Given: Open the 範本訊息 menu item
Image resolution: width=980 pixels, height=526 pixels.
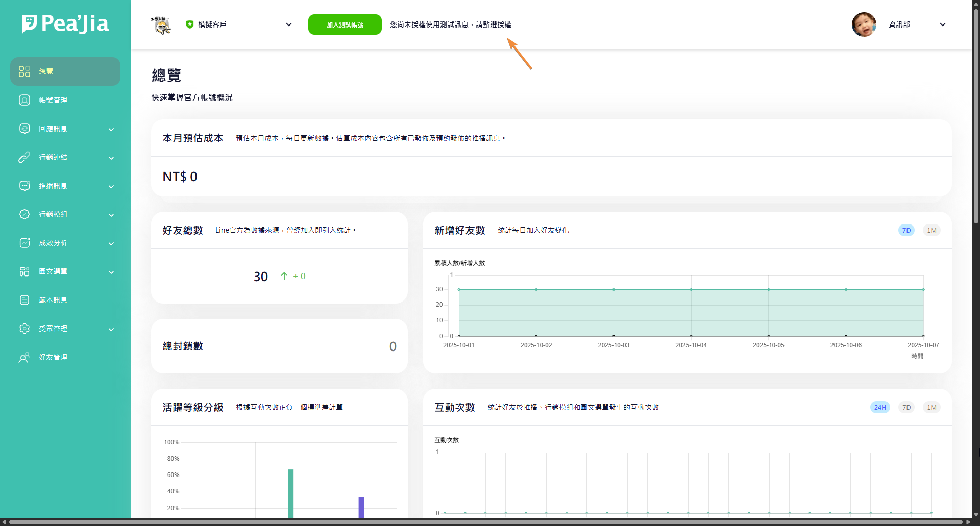Looking at the screenshot, I should (x=53, y=300).
